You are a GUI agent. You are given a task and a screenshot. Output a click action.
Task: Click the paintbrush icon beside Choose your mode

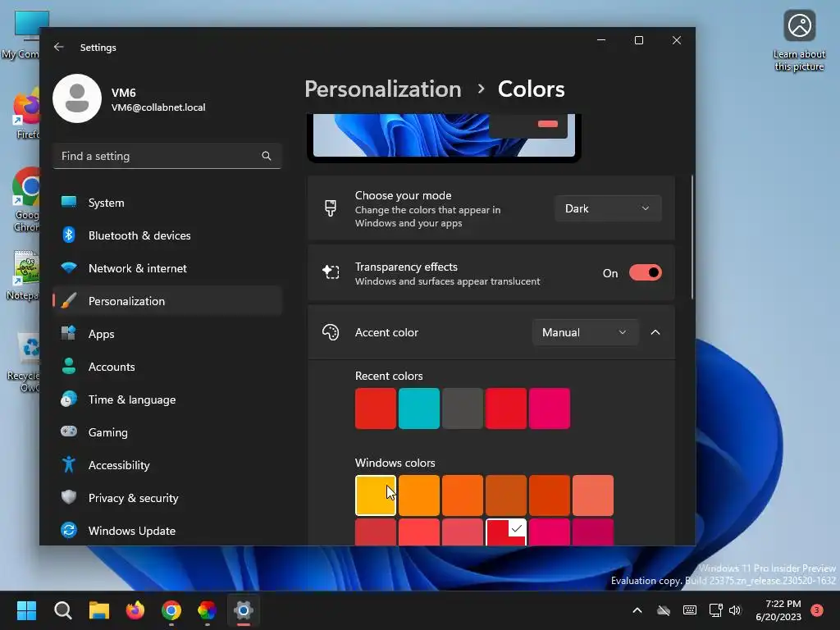coord(331,208)
